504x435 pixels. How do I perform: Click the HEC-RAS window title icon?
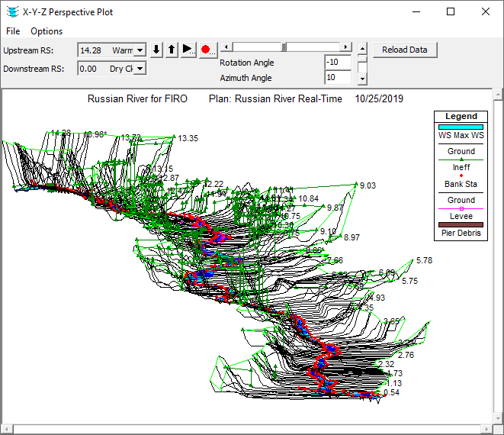click(11, 11)
